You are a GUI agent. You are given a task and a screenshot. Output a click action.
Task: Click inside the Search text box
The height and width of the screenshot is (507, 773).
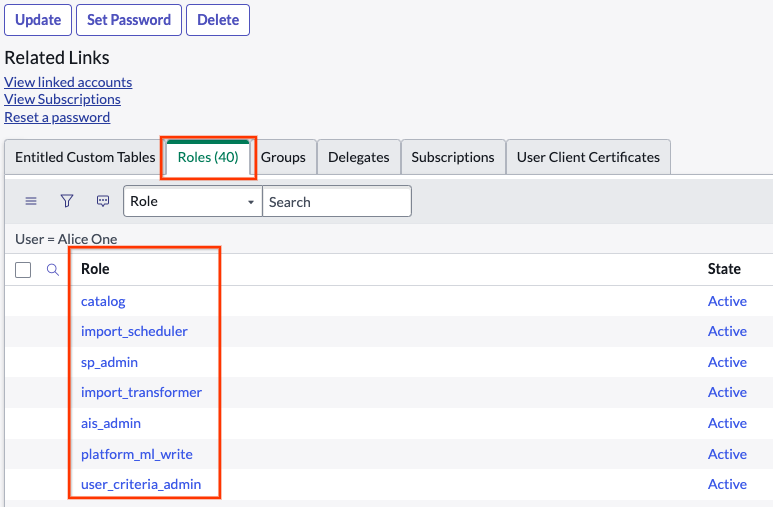tap(336, 201)
